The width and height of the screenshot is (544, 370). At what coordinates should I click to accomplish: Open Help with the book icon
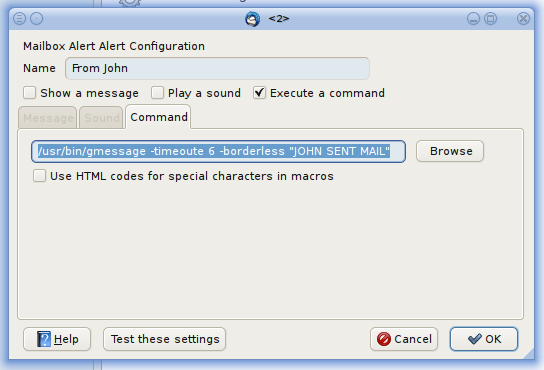coord(57,339)
